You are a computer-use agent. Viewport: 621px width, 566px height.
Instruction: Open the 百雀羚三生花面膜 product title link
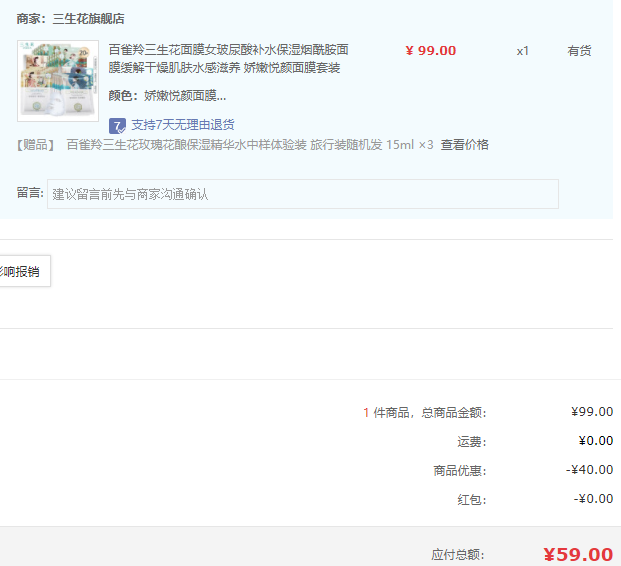pos(229,59)
